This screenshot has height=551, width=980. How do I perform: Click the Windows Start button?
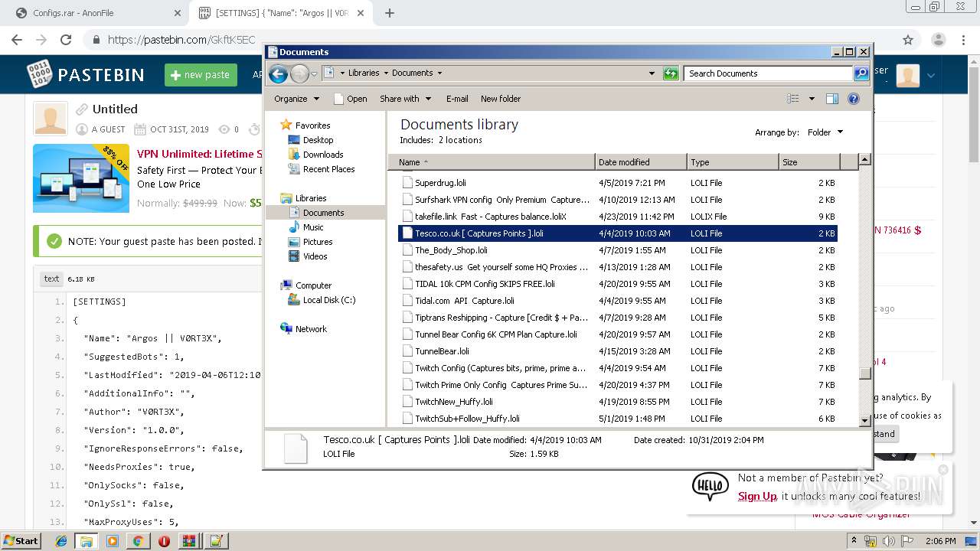(x=21, y=541)
